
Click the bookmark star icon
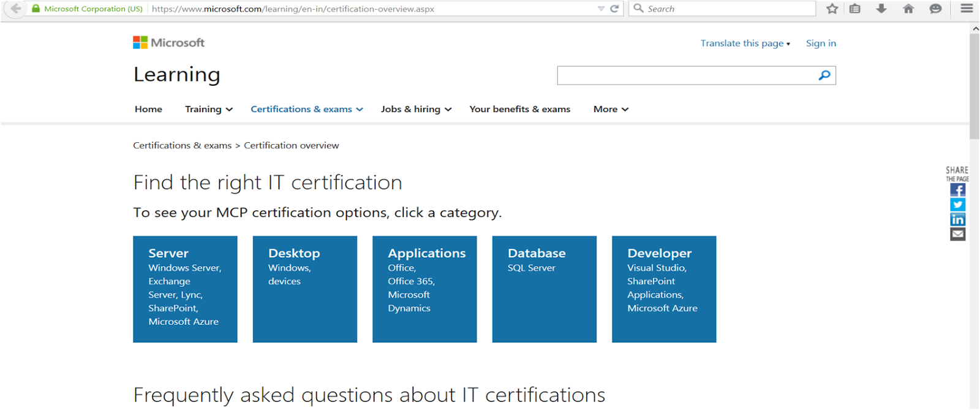point(832,9)
